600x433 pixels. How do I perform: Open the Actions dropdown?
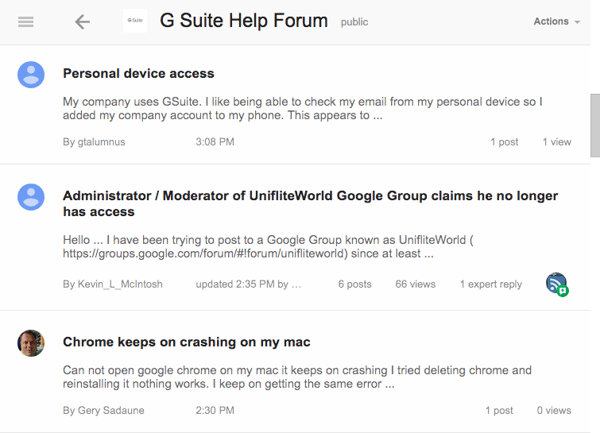point(557,21)
